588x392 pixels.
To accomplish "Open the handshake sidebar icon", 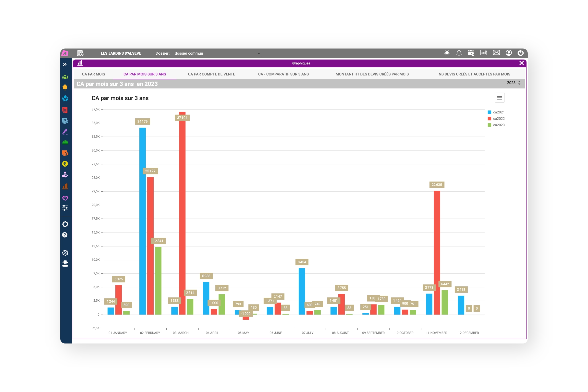I will pos(65,198).
